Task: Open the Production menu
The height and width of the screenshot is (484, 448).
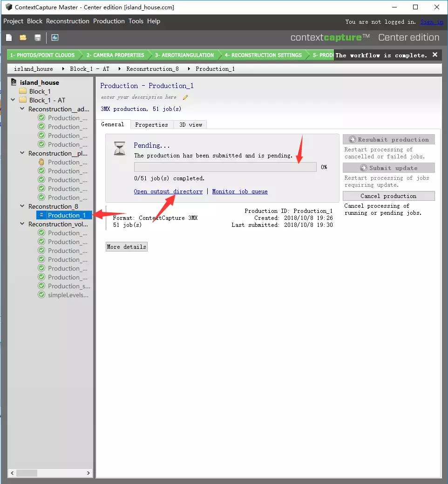Action: 109,21
